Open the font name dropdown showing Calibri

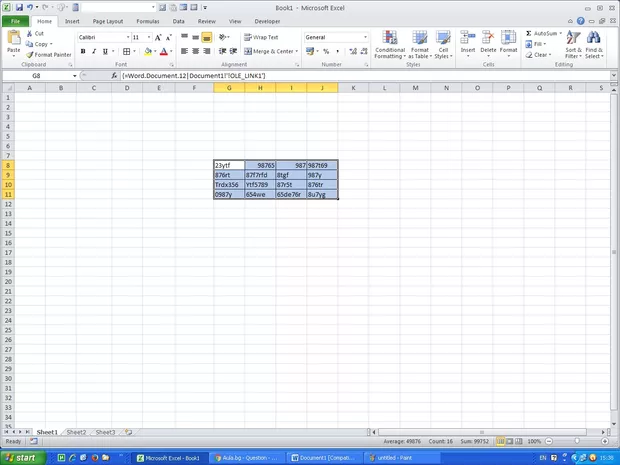102,37
